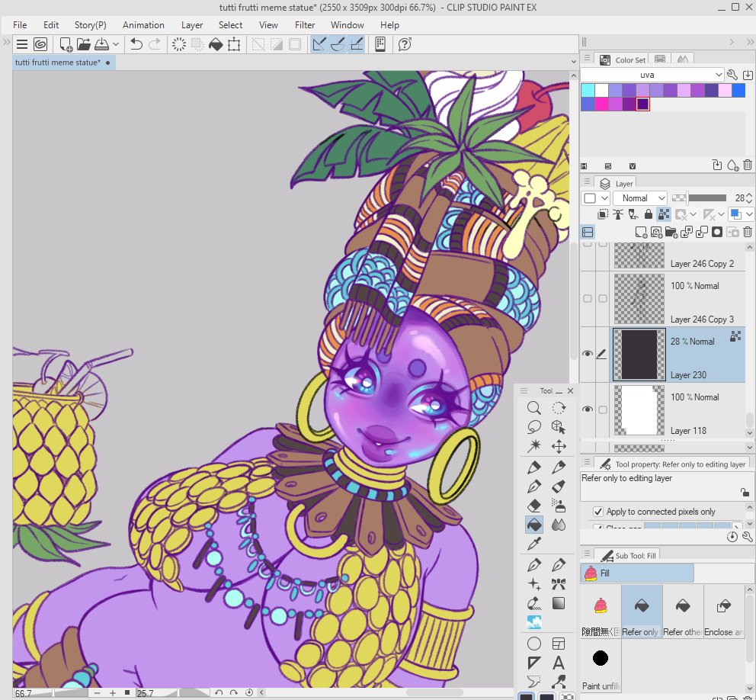Select the Lasso selection tool
Image resolution: width=756 pixels, height=700 pixels.
(535, 426)
